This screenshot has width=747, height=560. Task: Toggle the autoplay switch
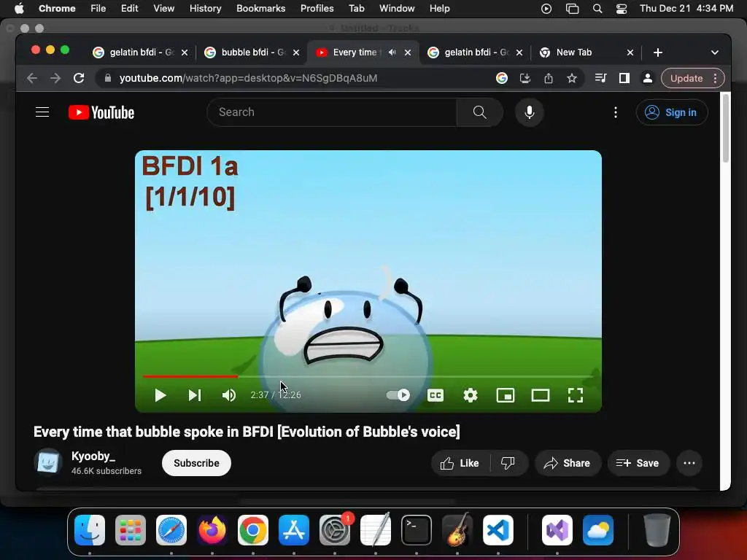(398, 394)
